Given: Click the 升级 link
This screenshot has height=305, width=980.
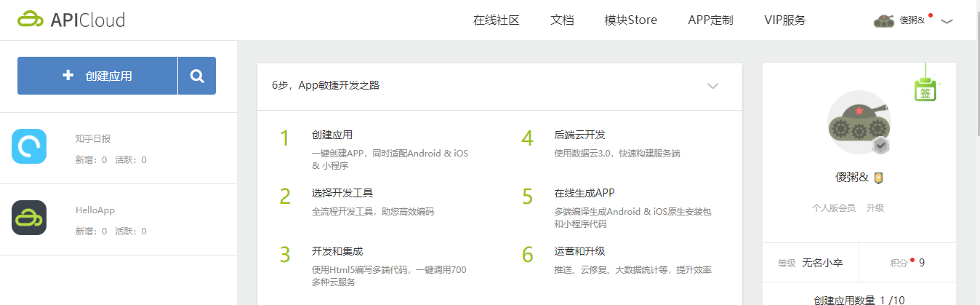Looking at the screenshot, I should tap(875, 207).
